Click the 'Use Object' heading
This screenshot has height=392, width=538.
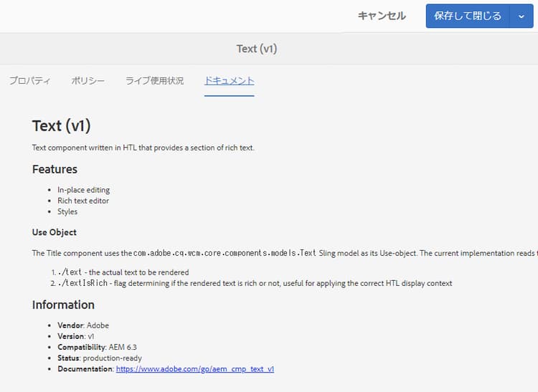click(55, 232)
